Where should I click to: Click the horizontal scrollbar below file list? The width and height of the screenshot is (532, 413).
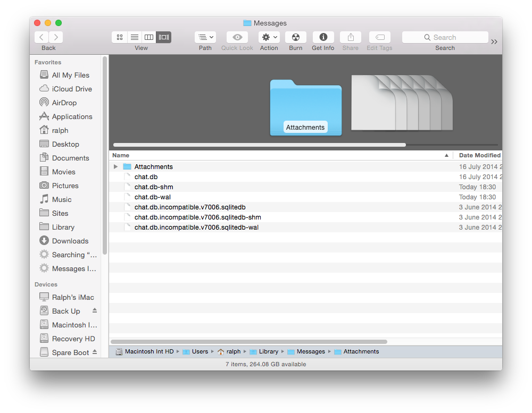coord(249,342)
